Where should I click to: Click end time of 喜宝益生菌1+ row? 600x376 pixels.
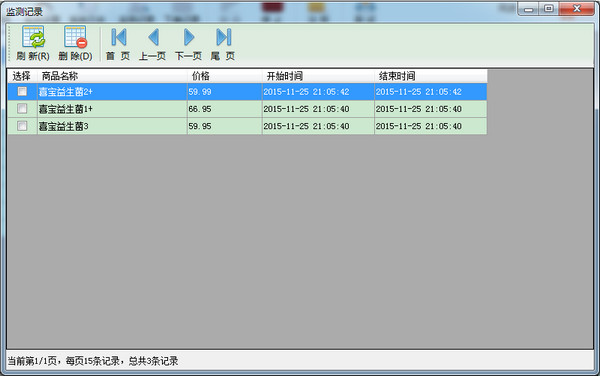430,109
